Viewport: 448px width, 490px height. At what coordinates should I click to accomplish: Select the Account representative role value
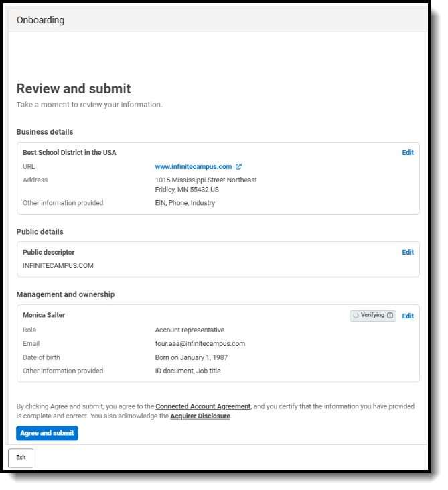[190, 330]
